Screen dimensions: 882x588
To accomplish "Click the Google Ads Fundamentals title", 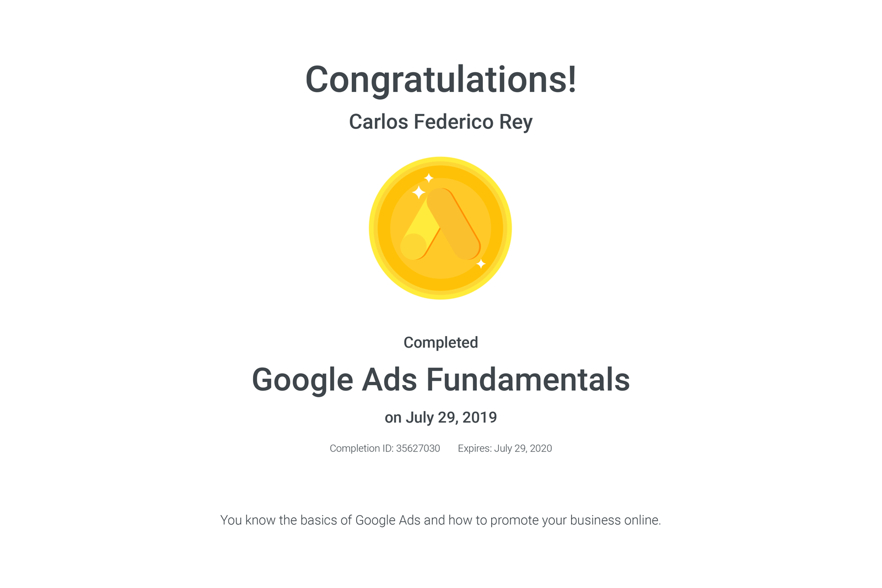I will (441, 380).
